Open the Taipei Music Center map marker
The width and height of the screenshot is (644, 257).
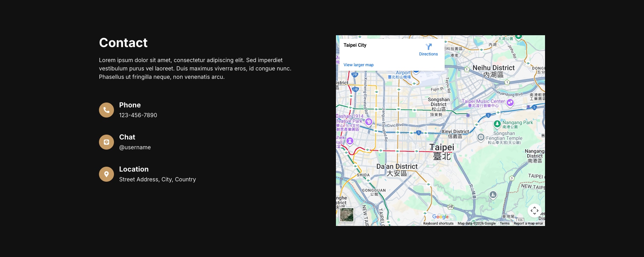tap(510, 103)
